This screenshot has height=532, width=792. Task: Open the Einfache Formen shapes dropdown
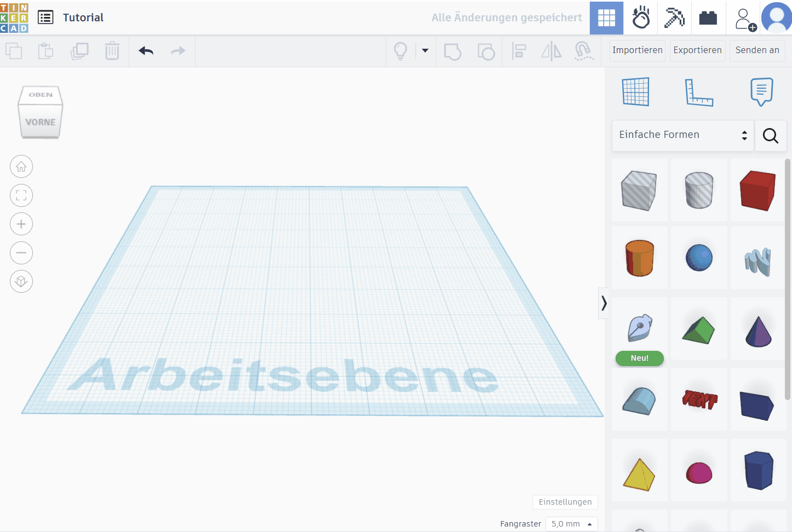click(683, 135)
